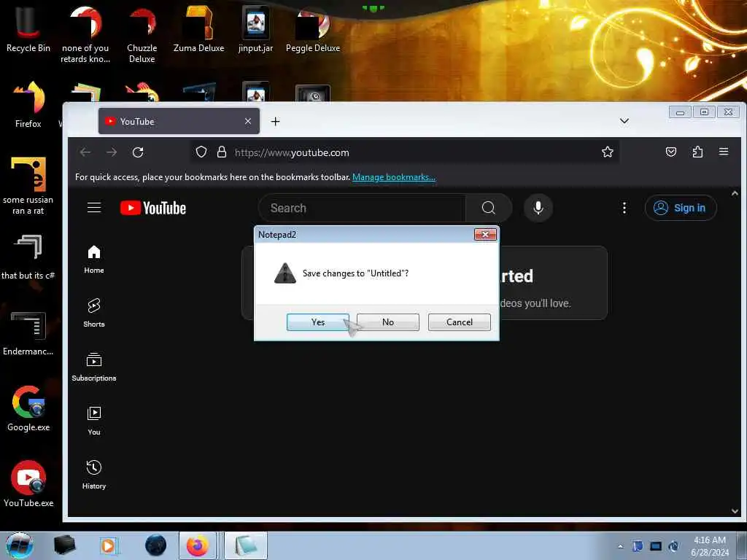
Task: Open YouTube settings three-dot menu
Action: pos(624,208)
